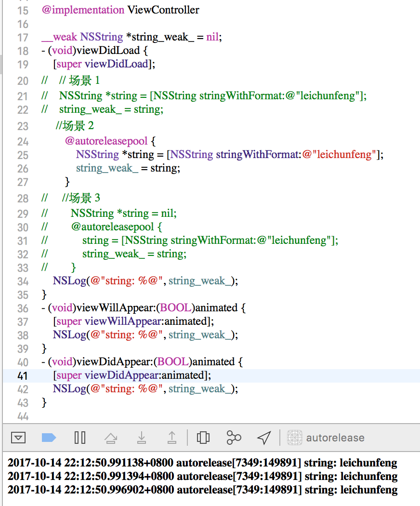Click commented stringWithFormat on line 31
The width and height of the screenshot is (420, 506).
pos(190,240)
